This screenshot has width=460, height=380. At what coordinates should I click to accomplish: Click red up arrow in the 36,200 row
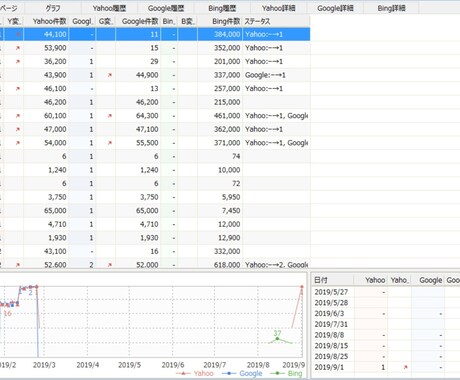coord(18,61)
